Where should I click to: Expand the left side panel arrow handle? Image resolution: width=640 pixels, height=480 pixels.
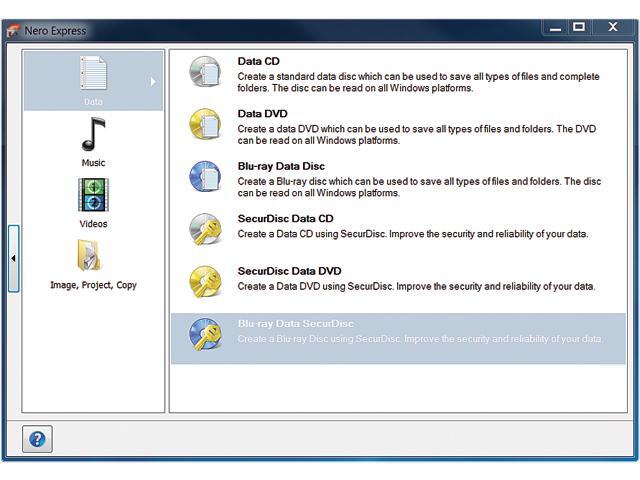point(13,258)
